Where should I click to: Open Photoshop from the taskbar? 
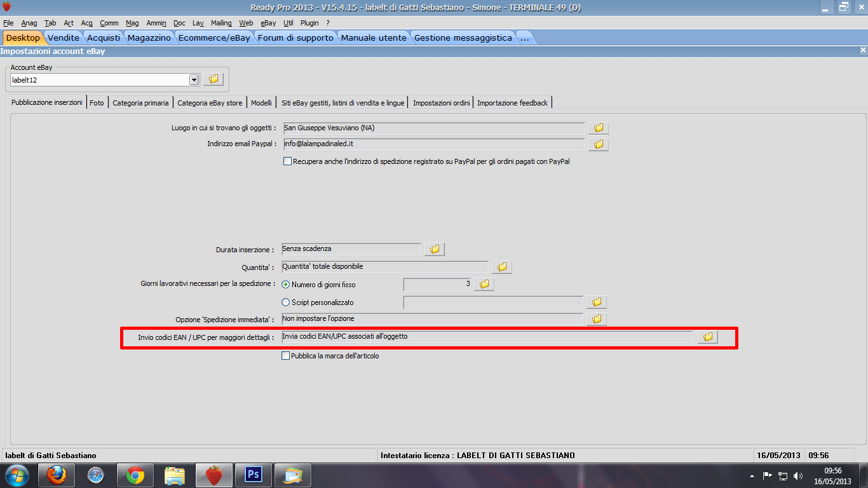254,475
